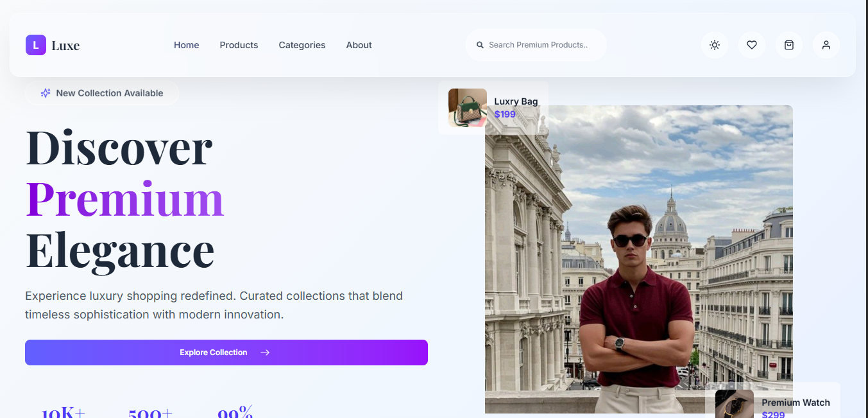868x418 pixels.
Task: Focus the Search Premium Products field
Action: tap(539, 45)
